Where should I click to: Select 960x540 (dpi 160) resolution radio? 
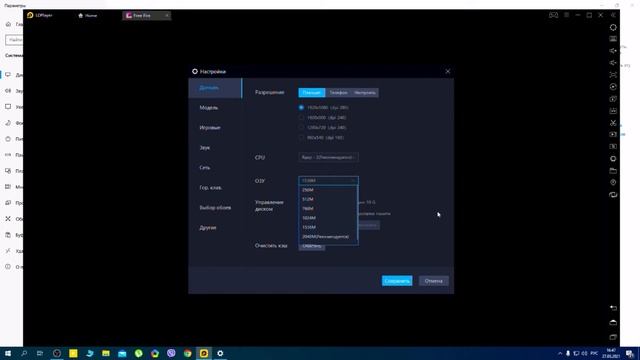tap(301, 138)
